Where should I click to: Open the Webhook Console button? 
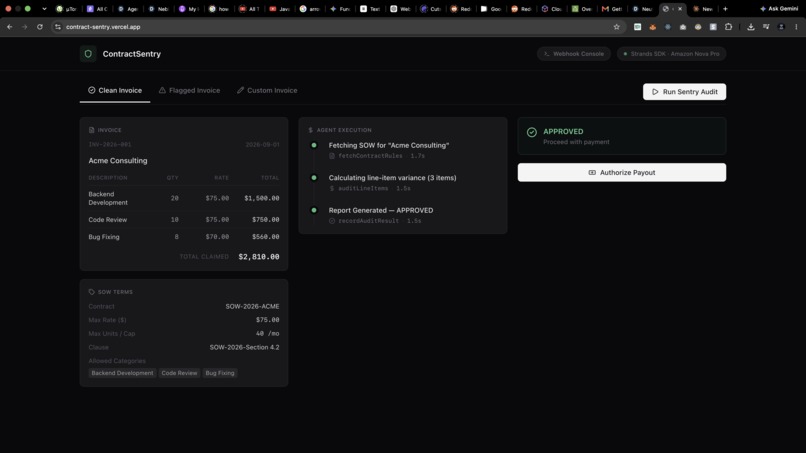point(574,53)
